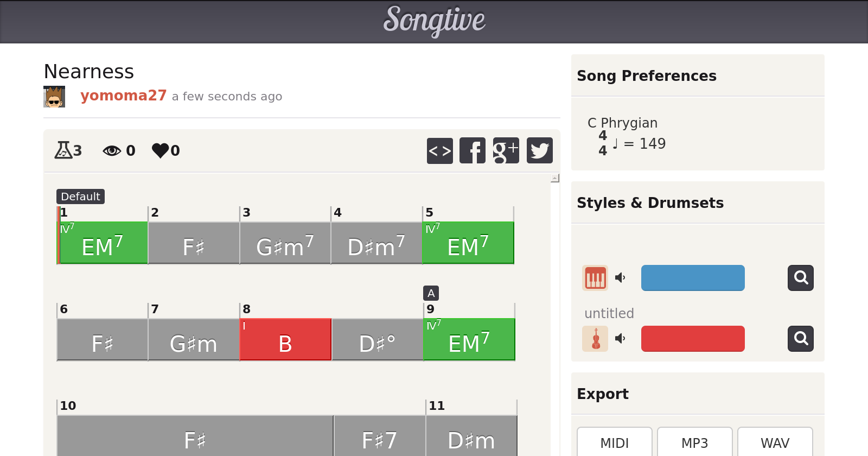Share song on Twitter
Screen dimensions: 868x456
tap(539, 150)
